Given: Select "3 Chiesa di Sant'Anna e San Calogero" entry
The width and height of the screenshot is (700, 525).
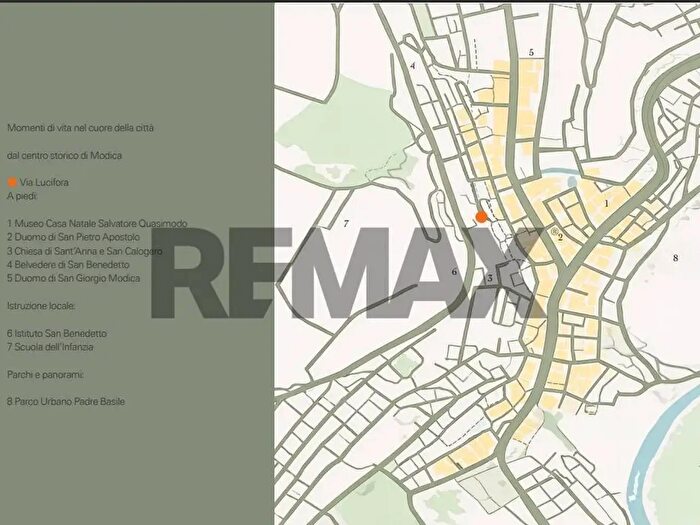Looking at the screenshot, I should tap(84, 251).
